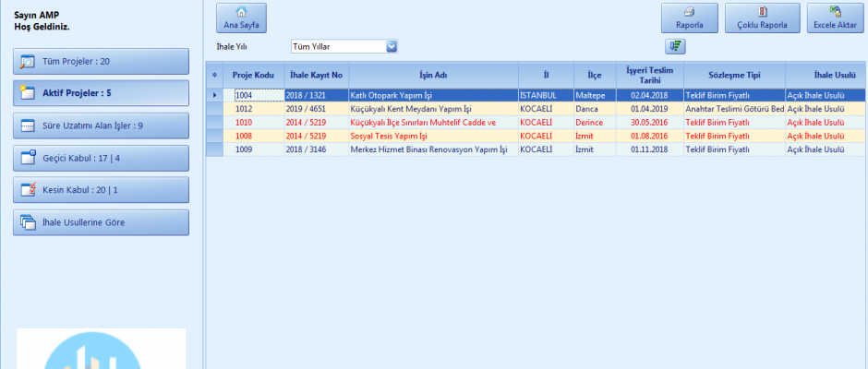868x369 pixels.
Task: Open Çoklu Raporla multi-report button
Action: (x=762, y=18)
